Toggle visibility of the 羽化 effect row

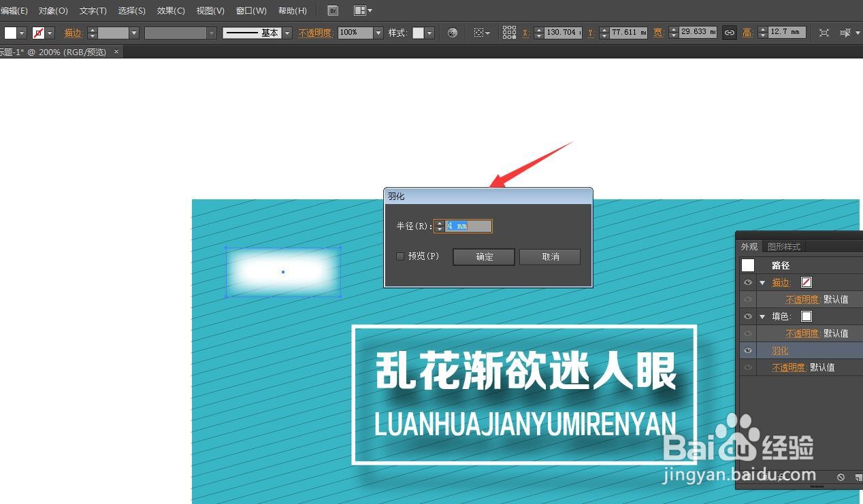tap(747, 350)
